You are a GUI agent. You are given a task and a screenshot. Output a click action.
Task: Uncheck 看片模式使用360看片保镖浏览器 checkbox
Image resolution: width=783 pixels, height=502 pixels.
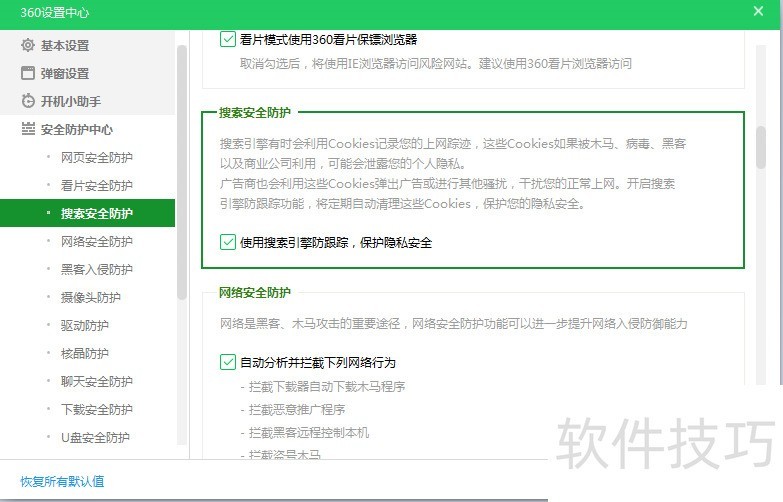pyautogui.click(x=228, y=39)
